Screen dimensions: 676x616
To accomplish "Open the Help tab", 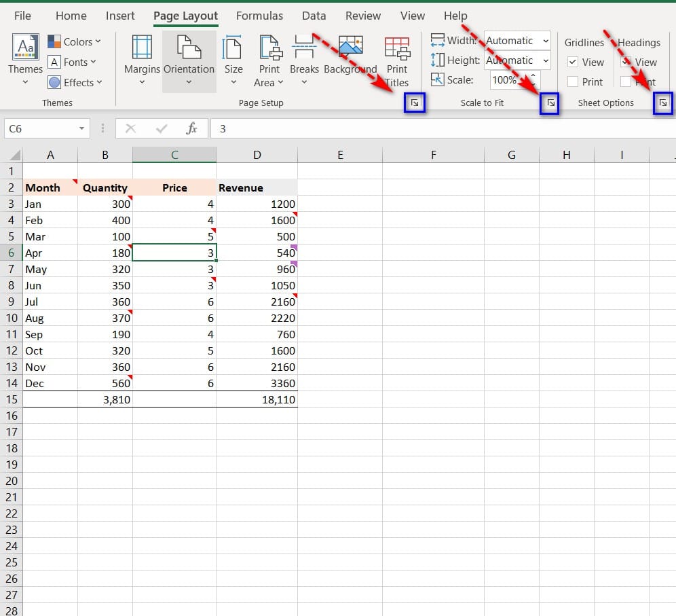I will pos(455,16).
